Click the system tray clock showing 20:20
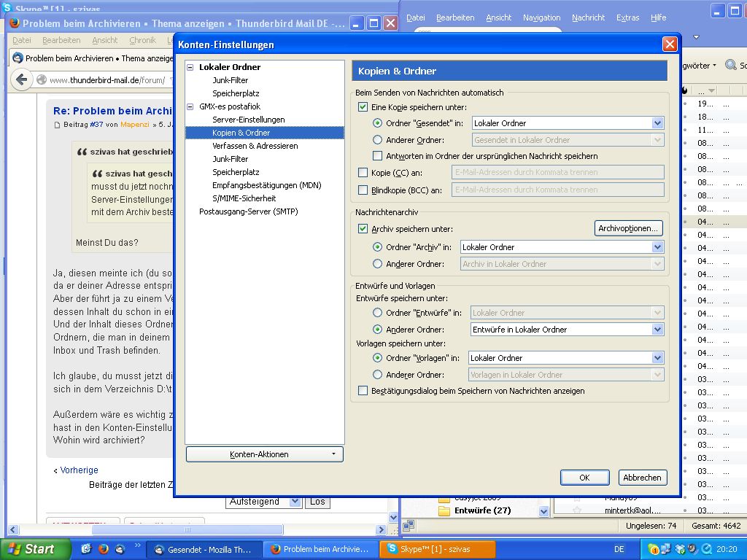Screen dimensions: 747x560 tap(727, 549)
